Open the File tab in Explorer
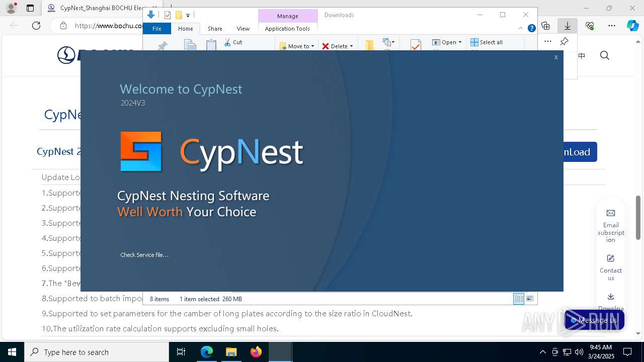This screenshot has height=362, width=644. tap(157, 29)
